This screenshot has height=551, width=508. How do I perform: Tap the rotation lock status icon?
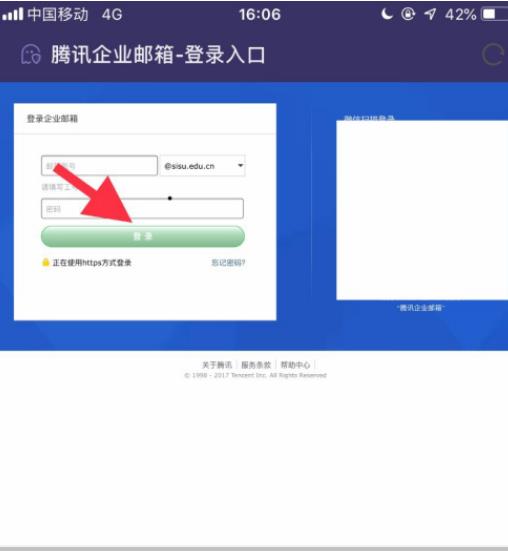pos(408,14)
